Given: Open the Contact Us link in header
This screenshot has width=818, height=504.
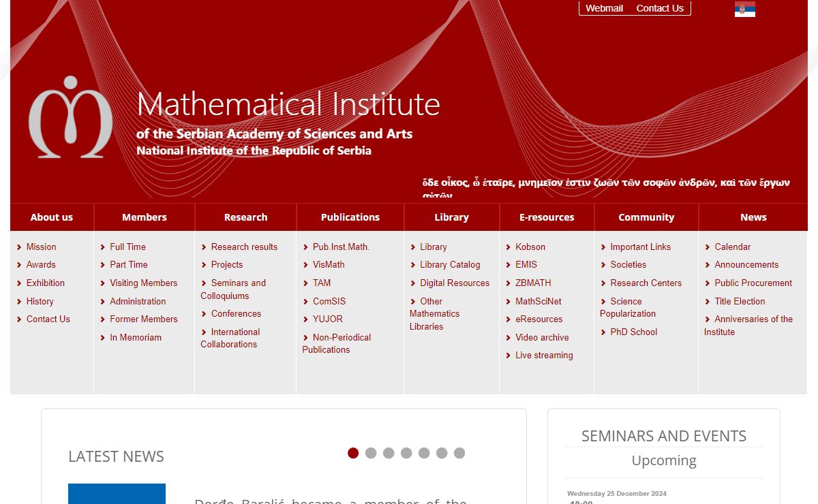Looking at the screenshot, I should coord(660,8).
